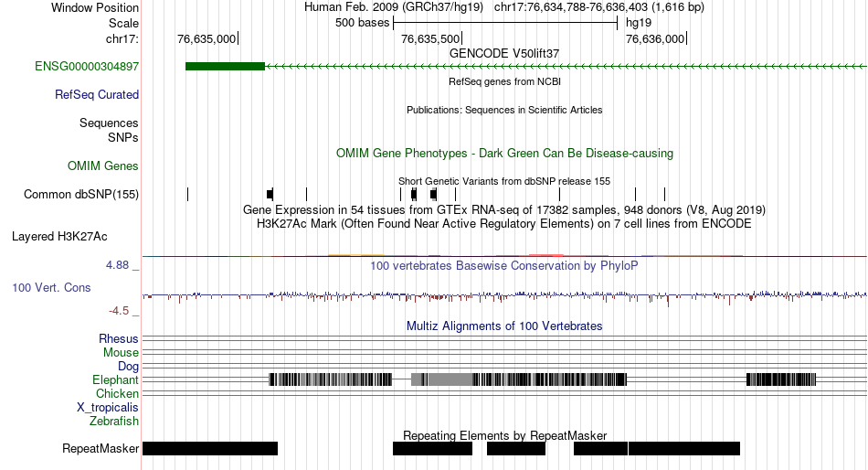This screenshot has height=470, width=868.
Task: Click the GENCODE V50lift37 track title
Action: coord(504,54)
